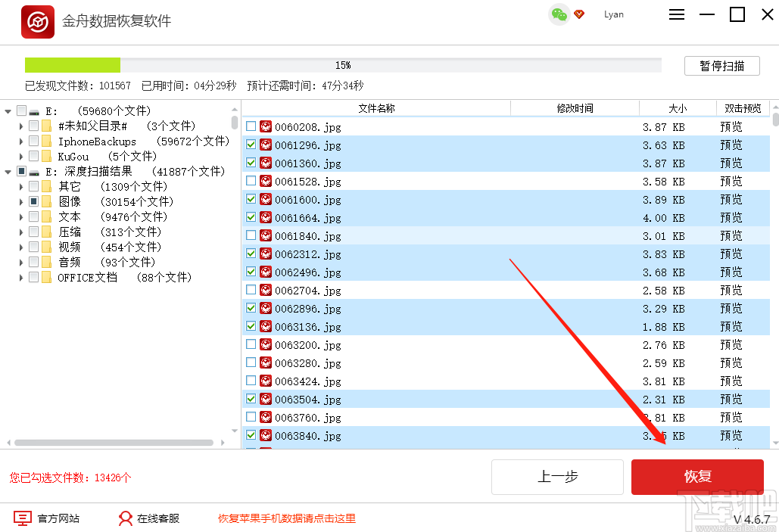Expand the 压缩 folder node
Screen dimensions: 779x532
click(x=21, y=232)
